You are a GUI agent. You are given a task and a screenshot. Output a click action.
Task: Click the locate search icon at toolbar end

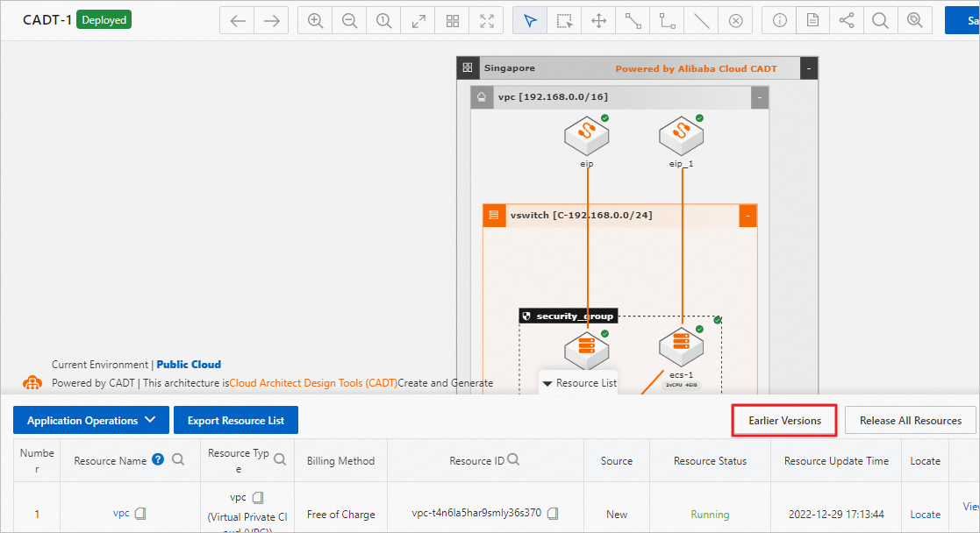tap(914, 21)
